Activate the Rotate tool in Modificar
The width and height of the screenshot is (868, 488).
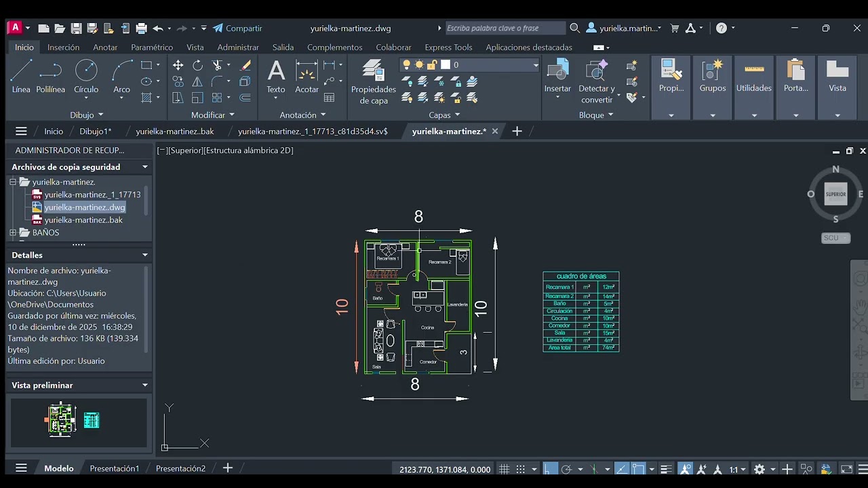pyautogui.click(x=197, y=65)
